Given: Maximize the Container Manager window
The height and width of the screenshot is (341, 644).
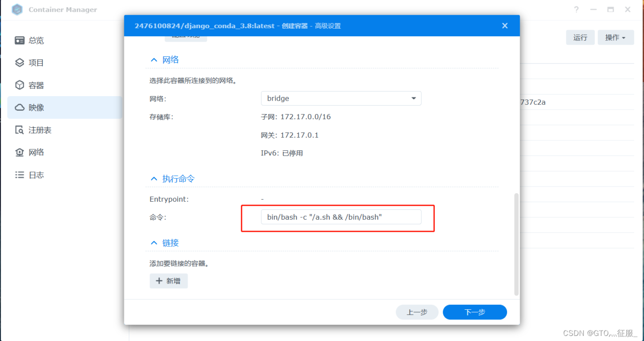Looking at the screenshot, I should pyautogui.click(x=610, y=10).
